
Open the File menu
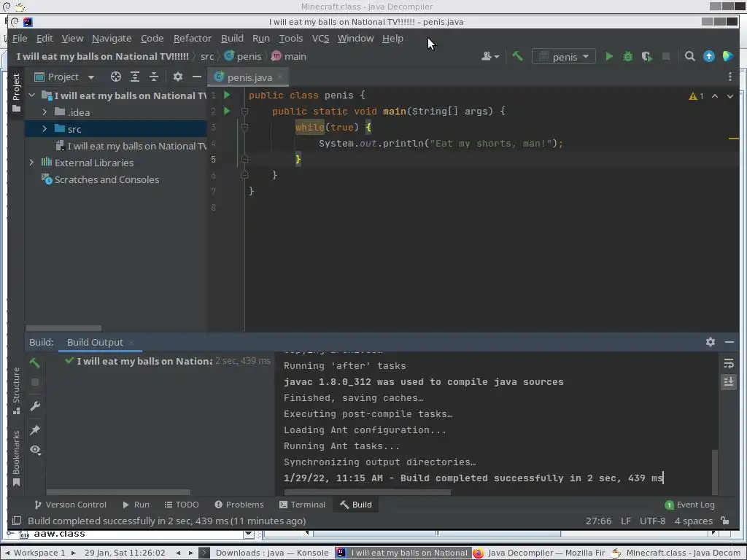tap(20, 38)
